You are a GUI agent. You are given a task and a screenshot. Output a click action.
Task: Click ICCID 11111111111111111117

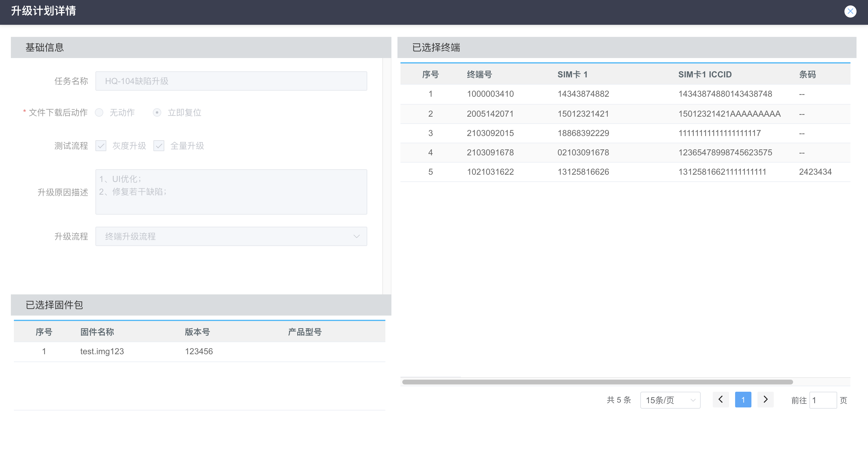pos(719,133)
